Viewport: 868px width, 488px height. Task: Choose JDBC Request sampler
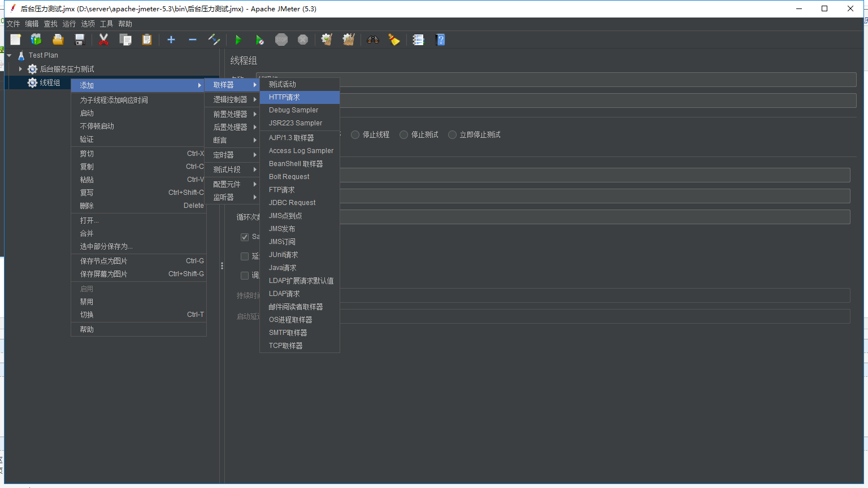pos(300,203)
